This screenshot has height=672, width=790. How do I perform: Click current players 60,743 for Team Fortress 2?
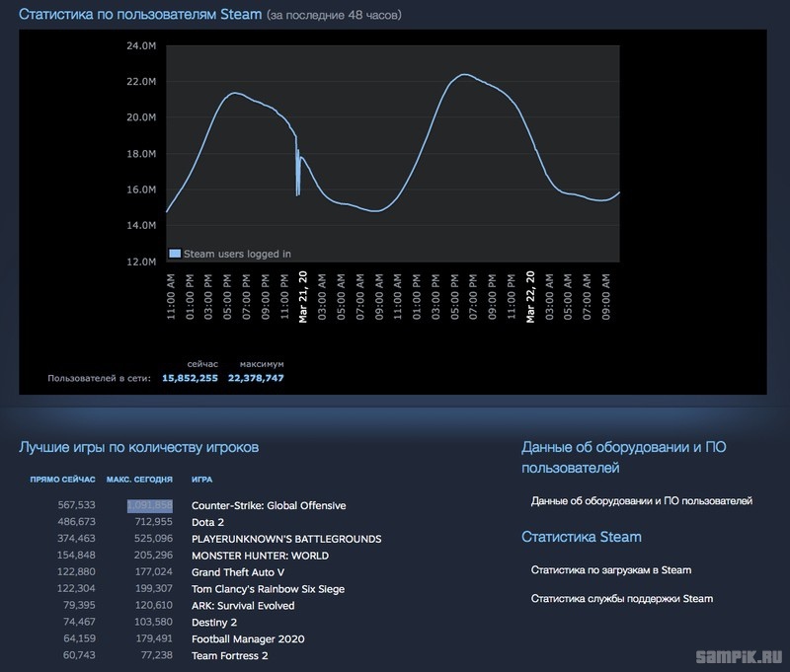point(79,654)
